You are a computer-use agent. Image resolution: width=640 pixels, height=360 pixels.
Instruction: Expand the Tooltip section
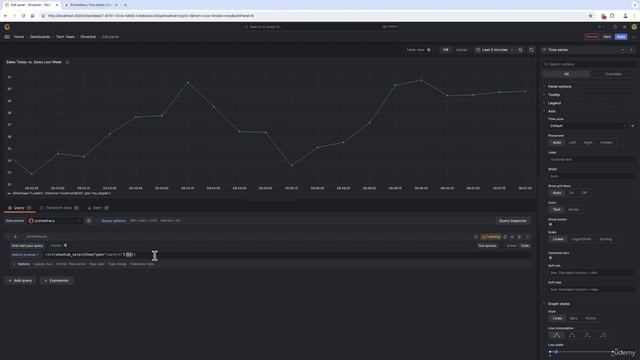pos(553,95)
